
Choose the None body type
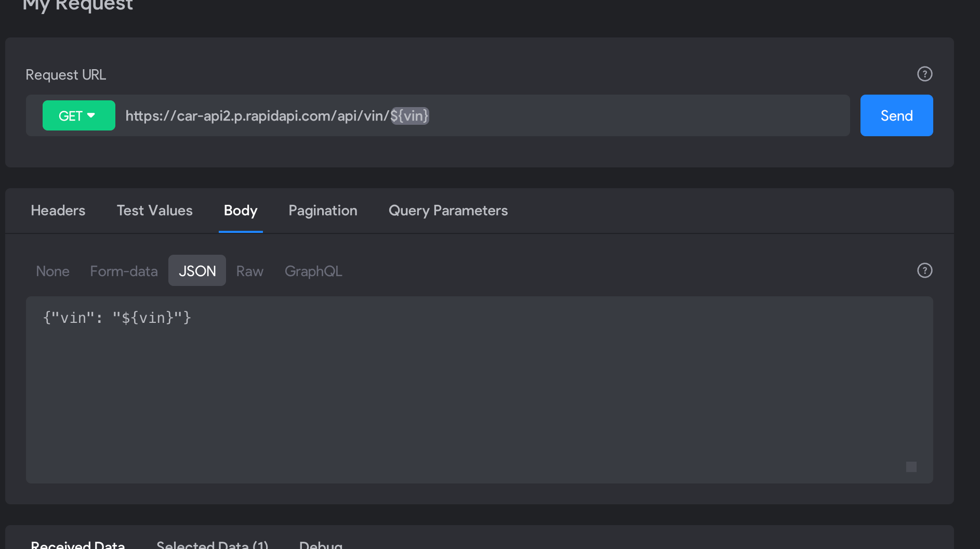point(52,271)
